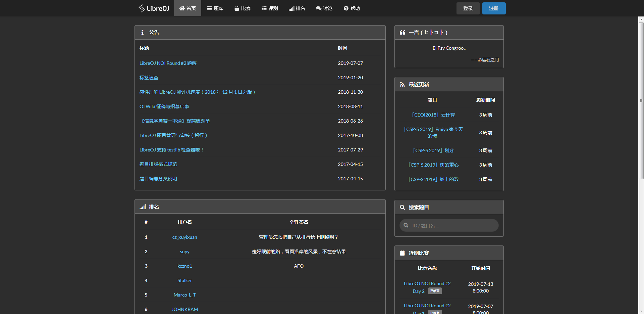Click the page vertical scrollbar thumb
644x314 pixels.
click(x=641, y=101)
